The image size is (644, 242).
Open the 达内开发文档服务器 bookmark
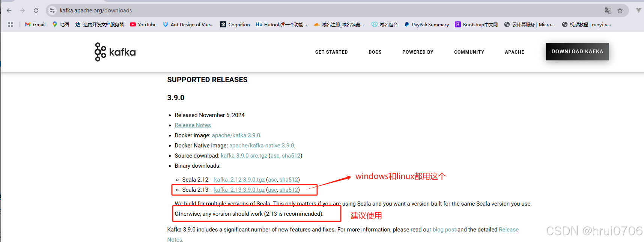tap(99, 24)
